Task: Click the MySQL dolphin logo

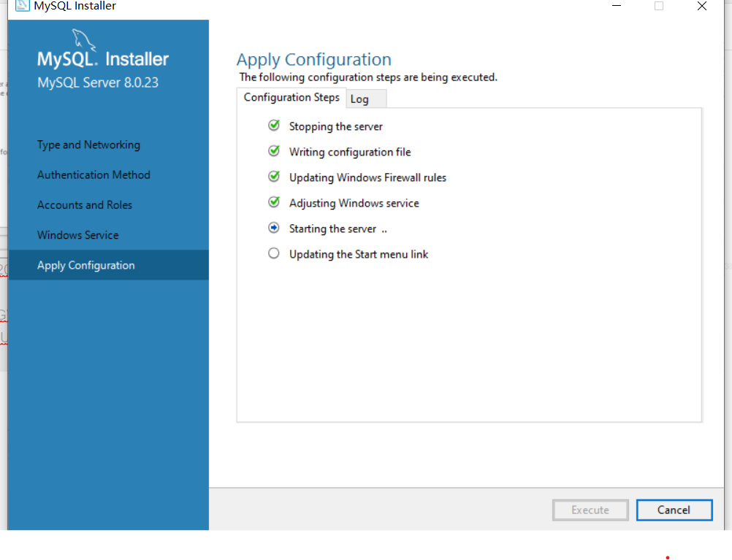Action: coord(84,39)
